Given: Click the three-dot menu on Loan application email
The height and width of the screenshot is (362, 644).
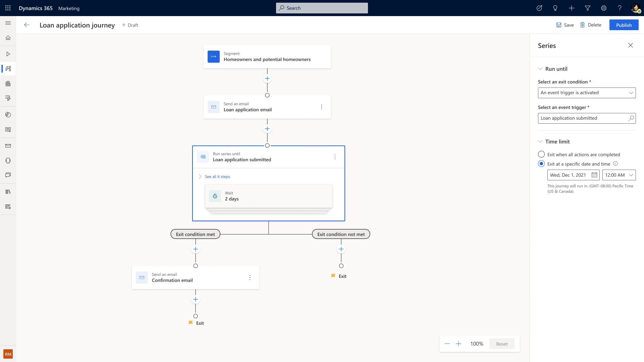Looking at the screenshot, I should (x=322, y=107).
